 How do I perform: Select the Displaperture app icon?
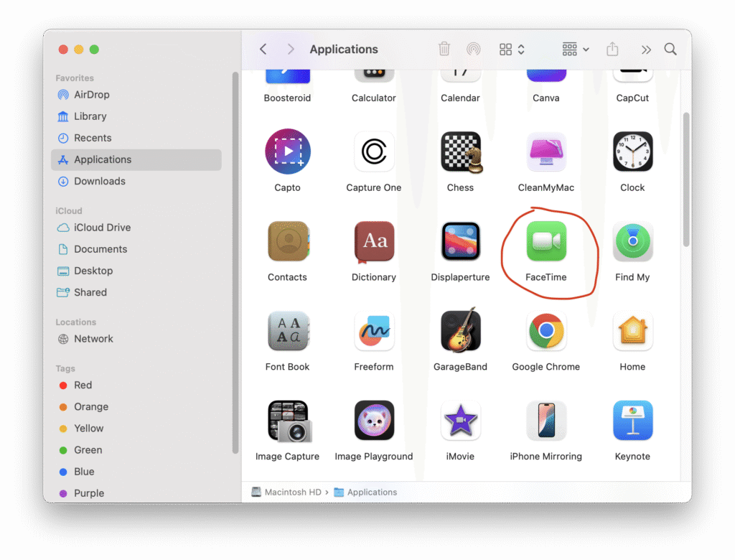(x=460, y=241)
